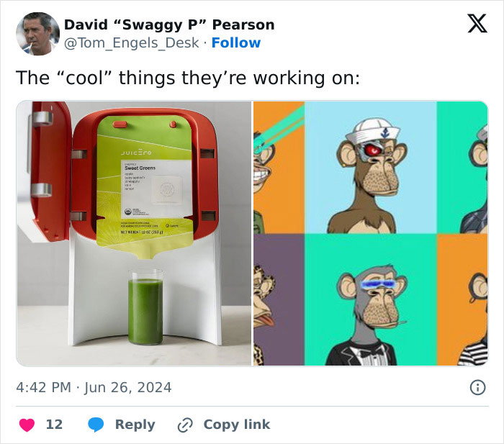504x444 pixels.
Task: Click the Reply text button
Action: pyautogui.click(x=135, y=425)
